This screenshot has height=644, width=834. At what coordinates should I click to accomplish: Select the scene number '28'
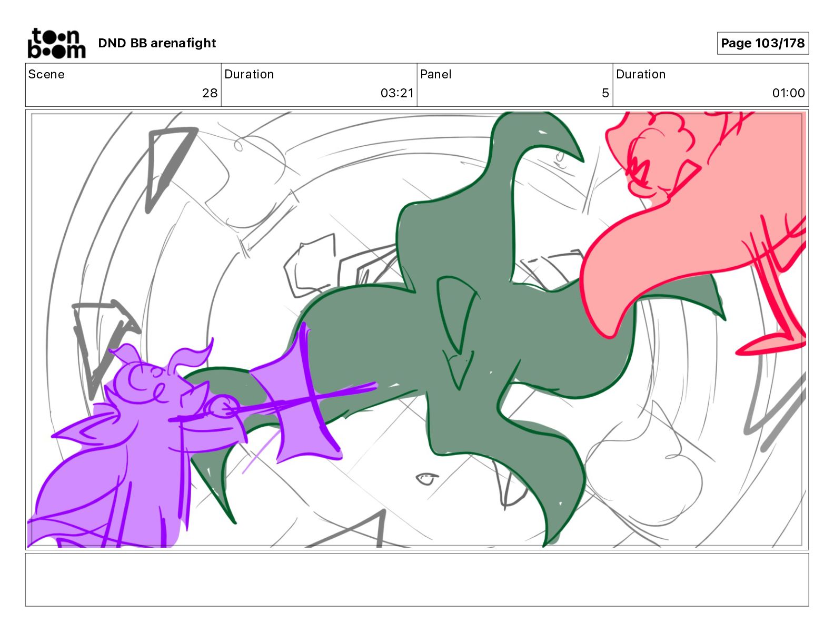point(210,93)
